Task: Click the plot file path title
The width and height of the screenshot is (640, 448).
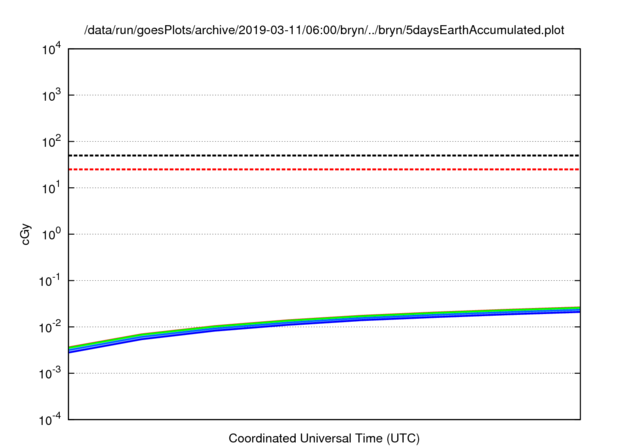Action: [324, 30]
